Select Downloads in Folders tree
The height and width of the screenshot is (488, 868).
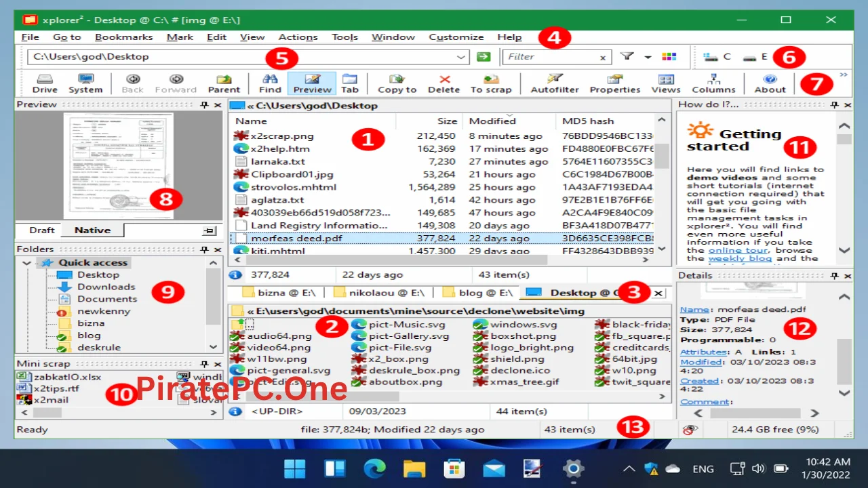click(106, 287)
